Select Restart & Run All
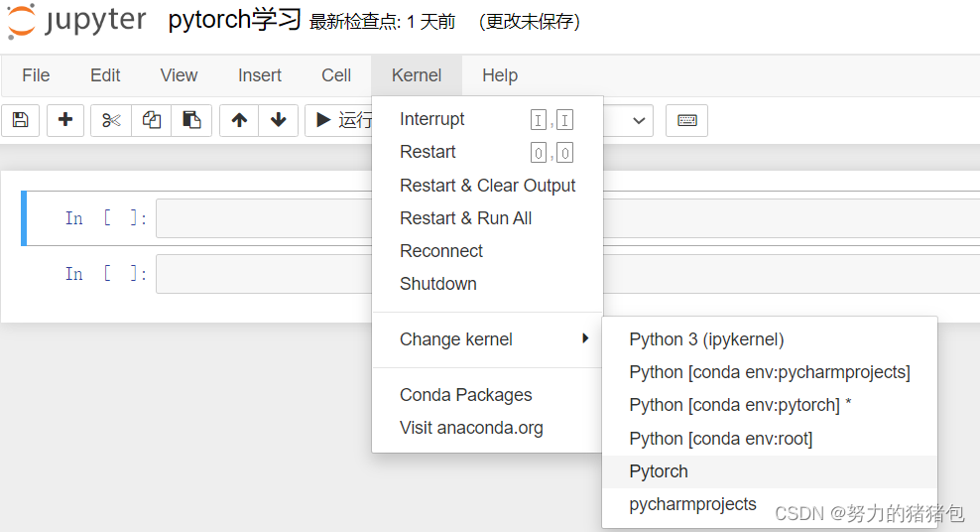 tap(487, 218)
